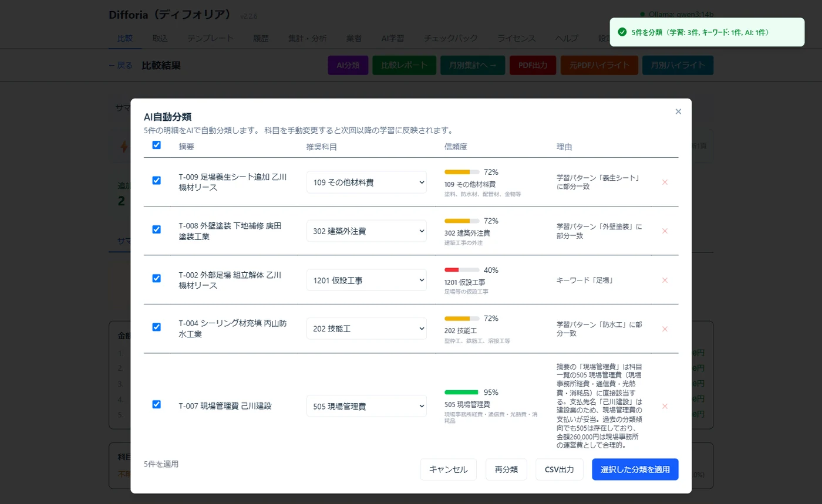Close the AI自動分類 dialog with the X

tap(678, 111)
